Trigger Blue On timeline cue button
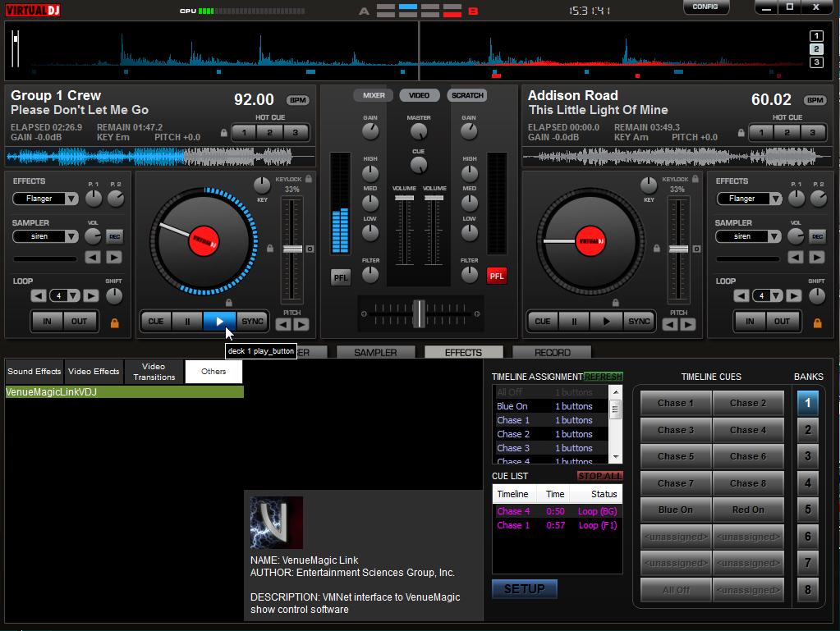The width and height of the screenshot is (840, 631). (x=676, y=510)
